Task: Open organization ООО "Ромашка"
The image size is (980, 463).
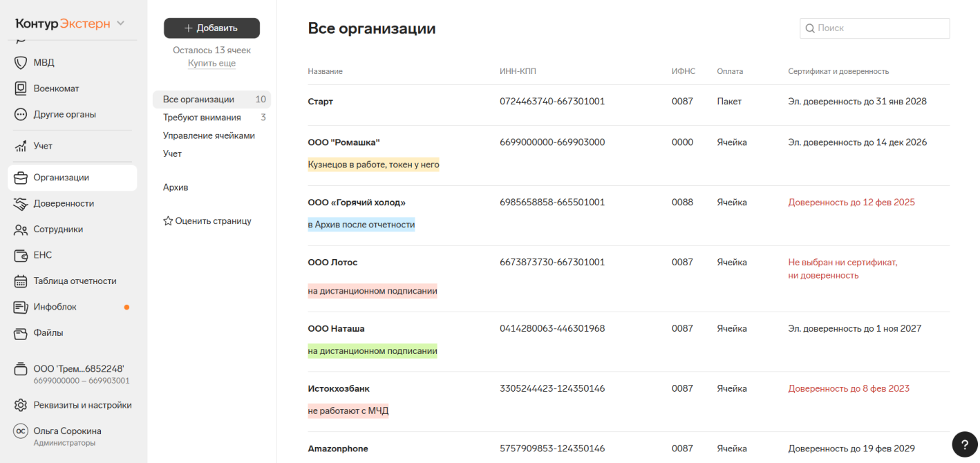Action: tap(344, 142)
